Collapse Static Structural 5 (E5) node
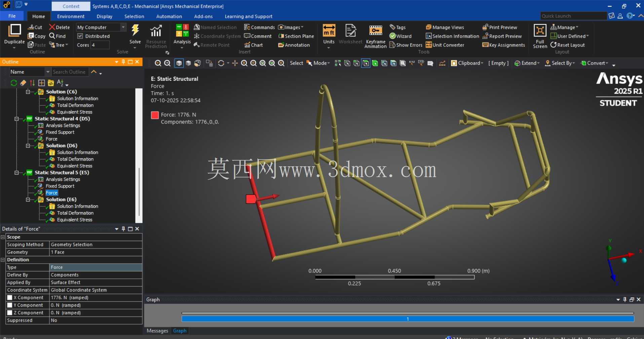The image size is (644, 339). tap(16, 172)
